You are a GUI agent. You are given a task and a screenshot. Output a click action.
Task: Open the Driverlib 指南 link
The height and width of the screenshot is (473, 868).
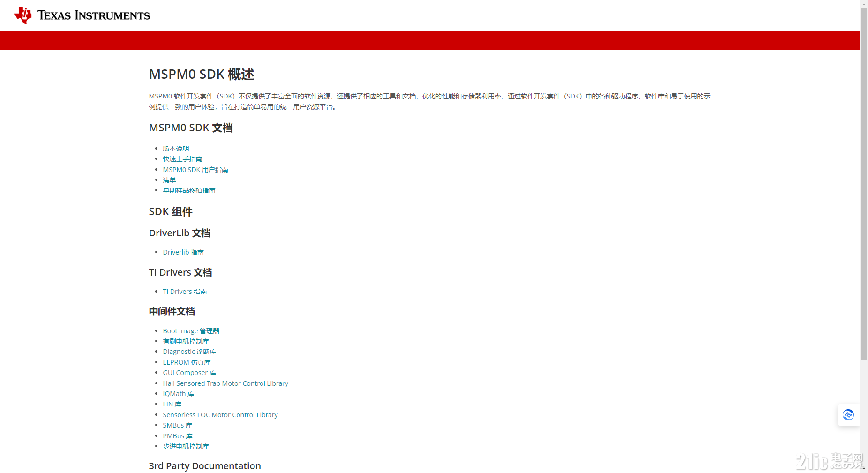click(x=183, y=252)
